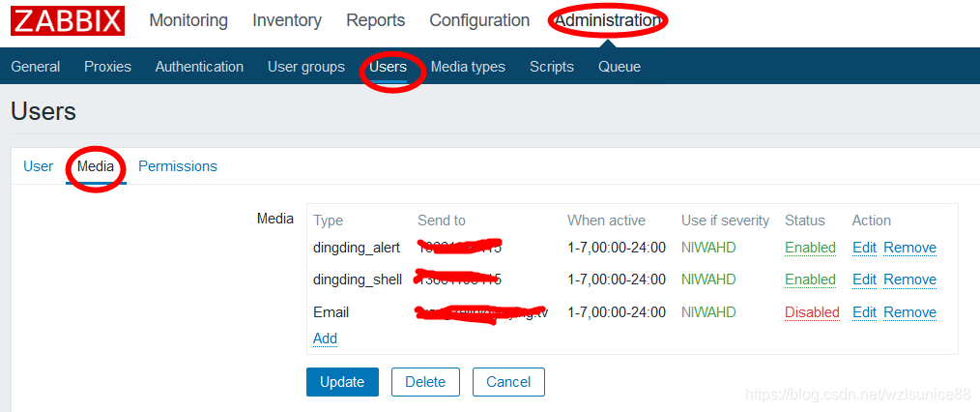Go to Authentication submenu
Screen dimensions: 980x412
click(199, 67)
